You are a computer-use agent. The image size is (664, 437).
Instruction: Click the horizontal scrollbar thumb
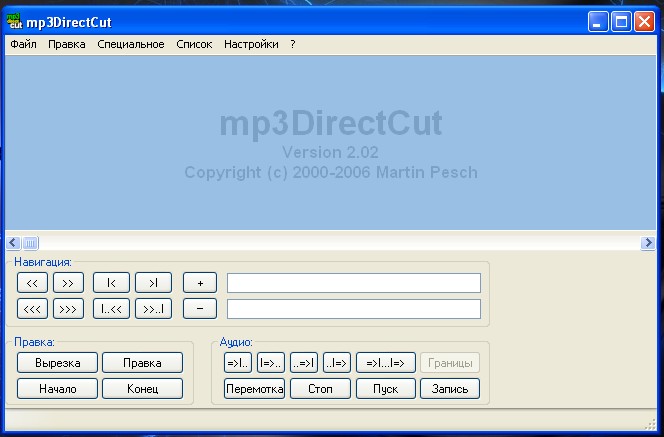point(30,243)
